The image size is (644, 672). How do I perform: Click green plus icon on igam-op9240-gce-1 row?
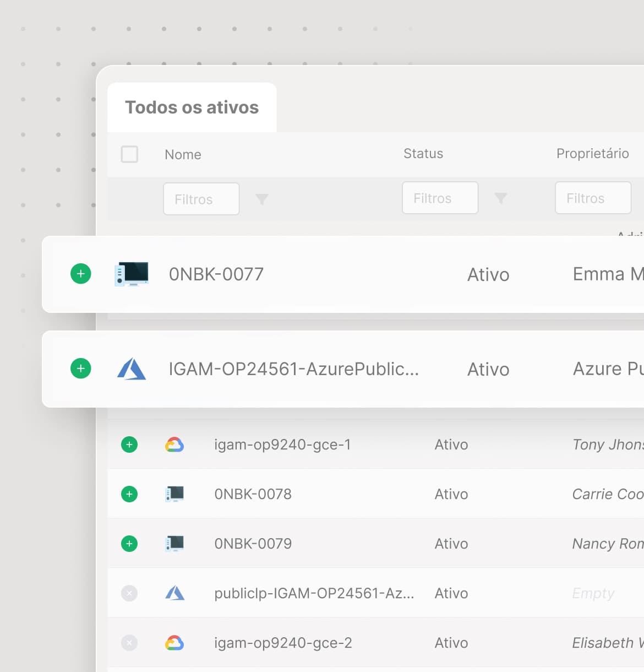[x=129, y=445]
